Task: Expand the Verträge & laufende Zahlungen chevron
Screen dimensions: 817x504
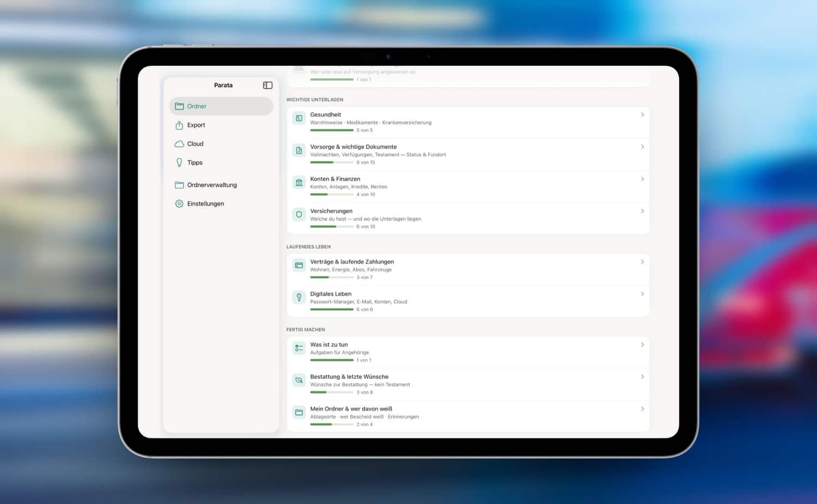Action: 643,262
